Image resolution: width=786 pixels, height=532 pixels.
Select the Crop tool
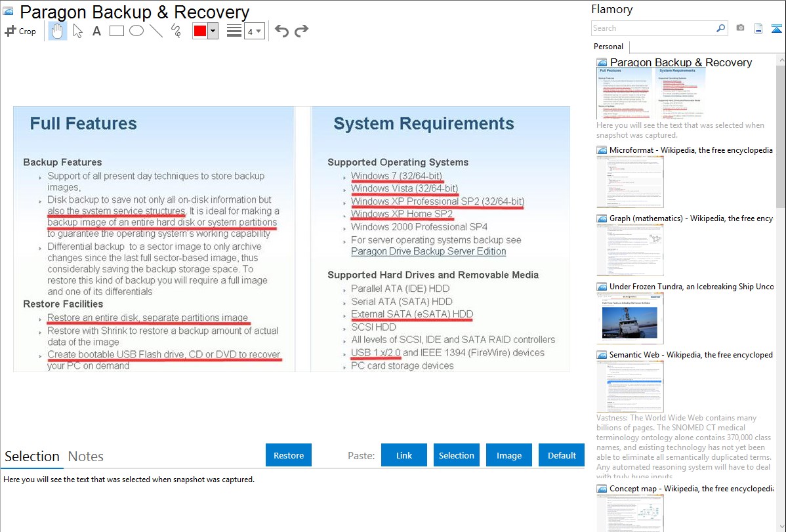tap(20, 31)
